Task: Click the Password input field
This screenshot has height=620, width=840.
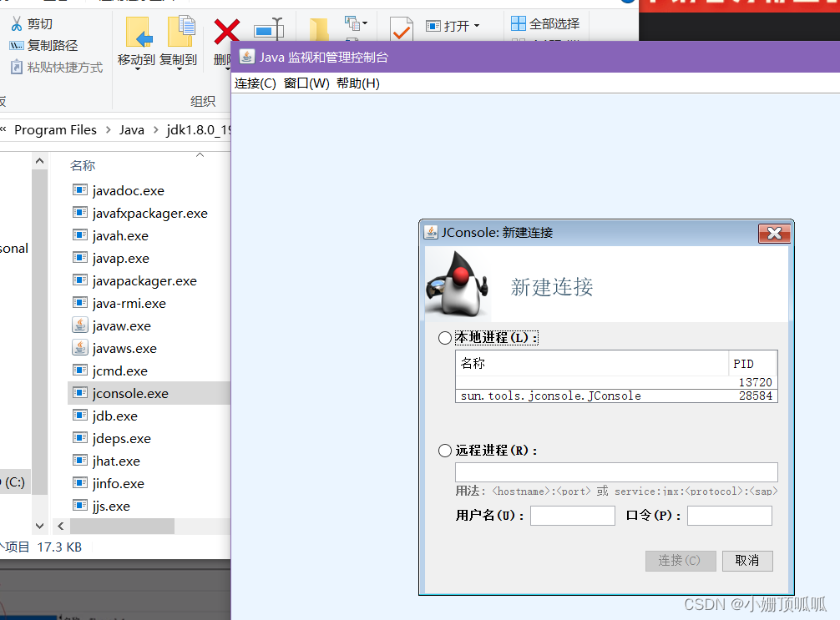Action: point(729,516)
